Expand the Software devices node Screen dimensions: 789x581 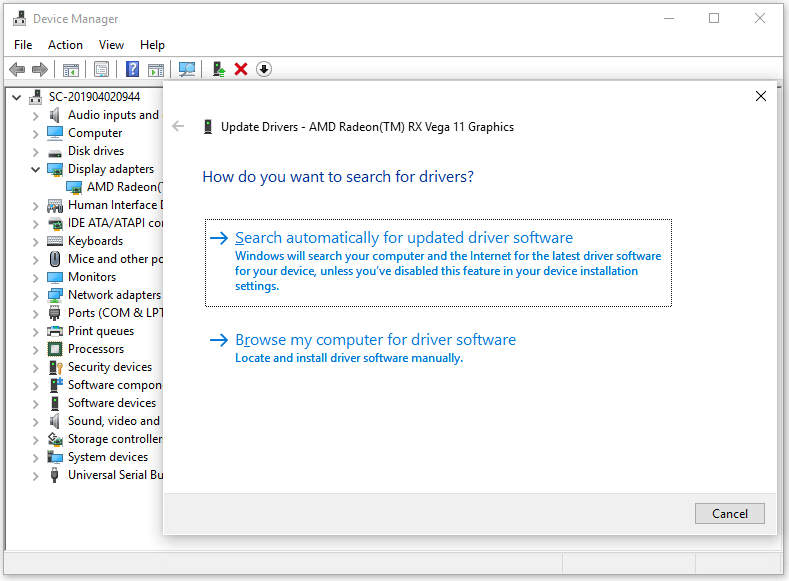[35, 403]
